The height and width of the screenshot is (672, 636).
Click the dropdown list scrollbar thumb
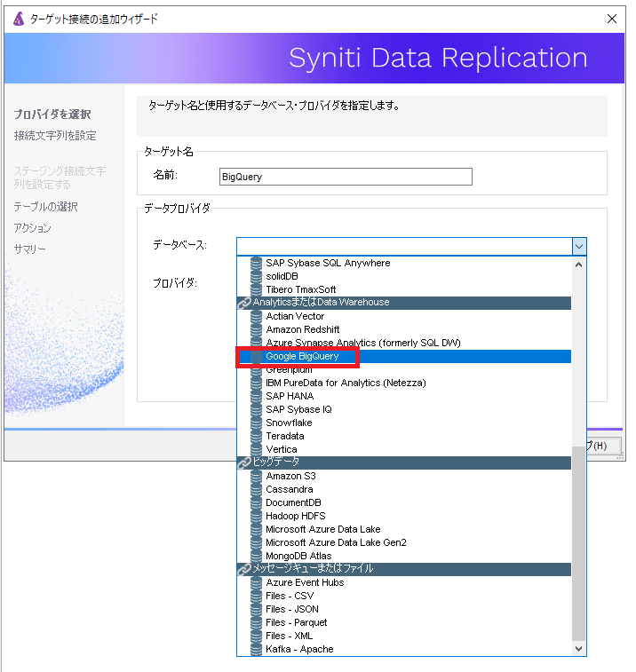578,543
